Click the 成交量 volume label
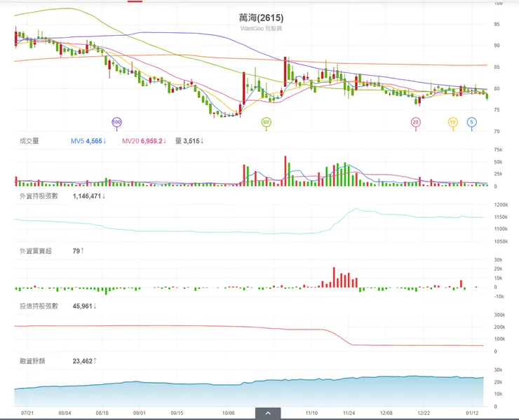The image size is (519, 420). pos(29,141)
